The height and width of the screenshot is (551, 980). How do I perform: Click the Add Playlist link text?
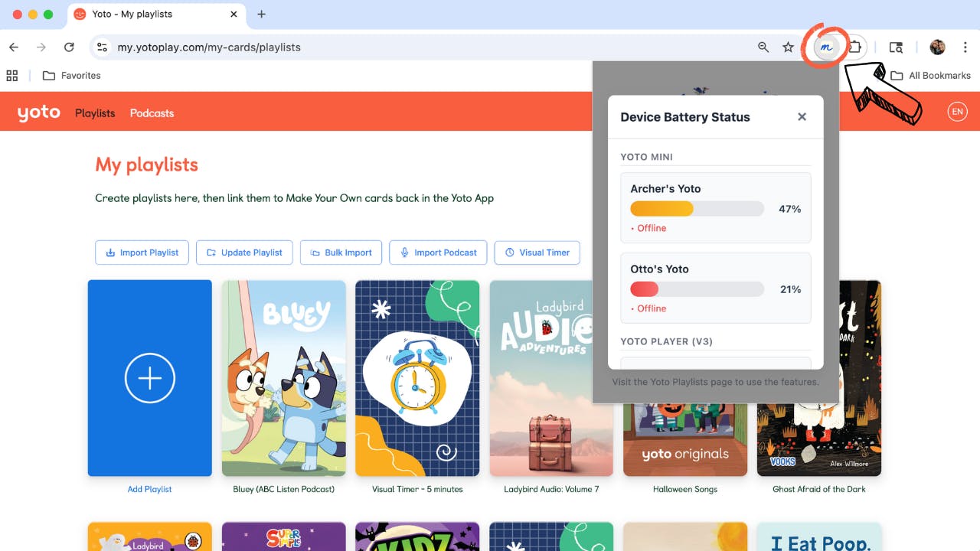(x=150, y=489)
